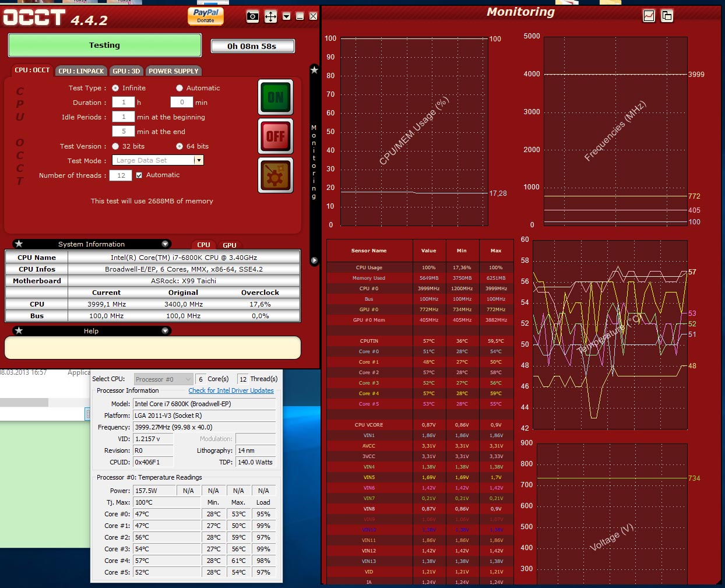The image size is (725, 588).
Task: Open the GPU system information tab
Action: point(230,245)
